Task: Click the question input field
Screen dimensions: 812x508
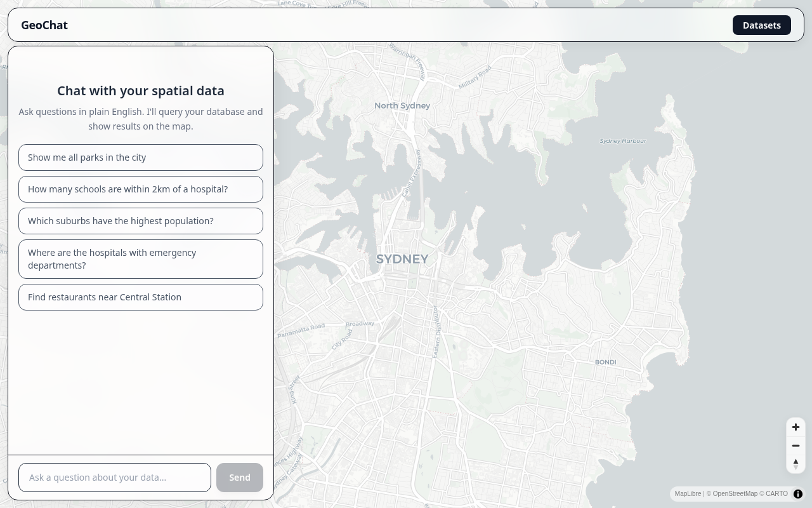Action: [114, 477]
